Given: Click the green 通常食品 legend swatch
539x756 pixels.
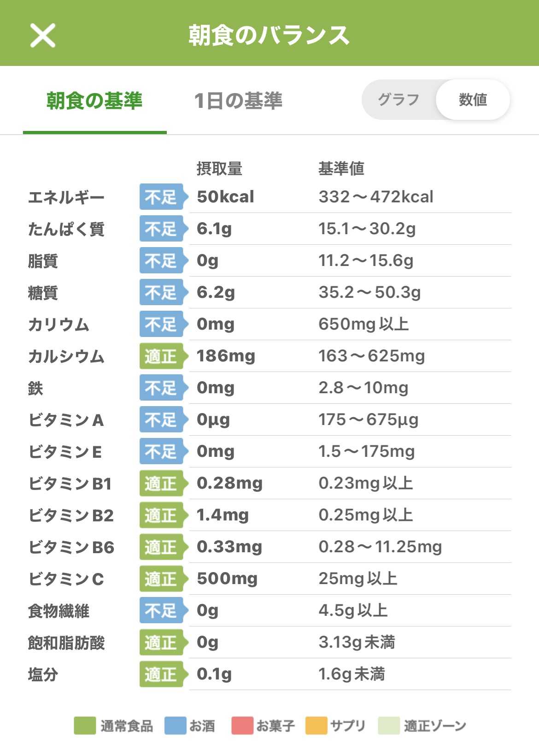Looking at the screenshot, I should click(85, 726).
